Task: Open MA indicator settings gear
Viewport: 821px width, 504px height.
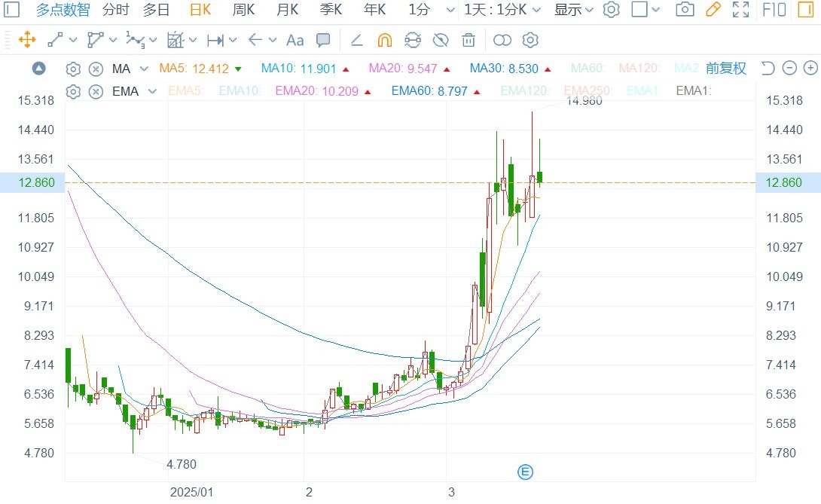Action: coord(73,69)
